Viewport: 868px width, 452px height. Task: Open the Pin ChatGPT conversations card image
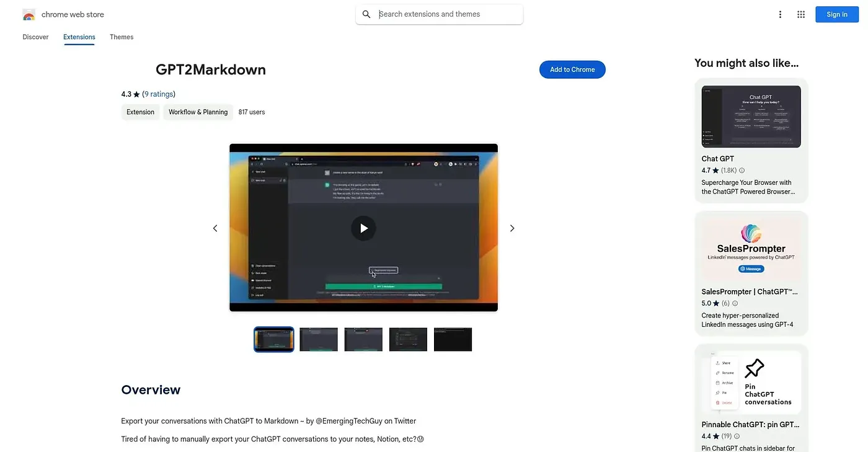point(751,383)
